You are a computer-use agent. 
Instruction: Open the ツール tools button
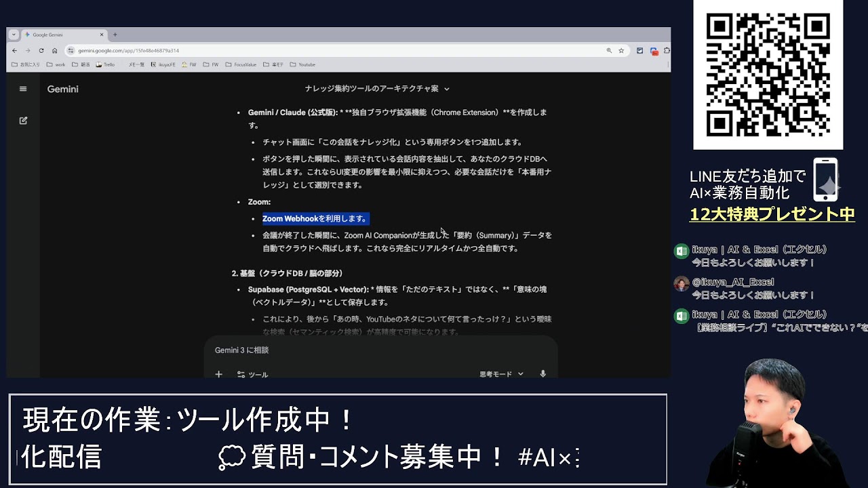coord(252,374)
